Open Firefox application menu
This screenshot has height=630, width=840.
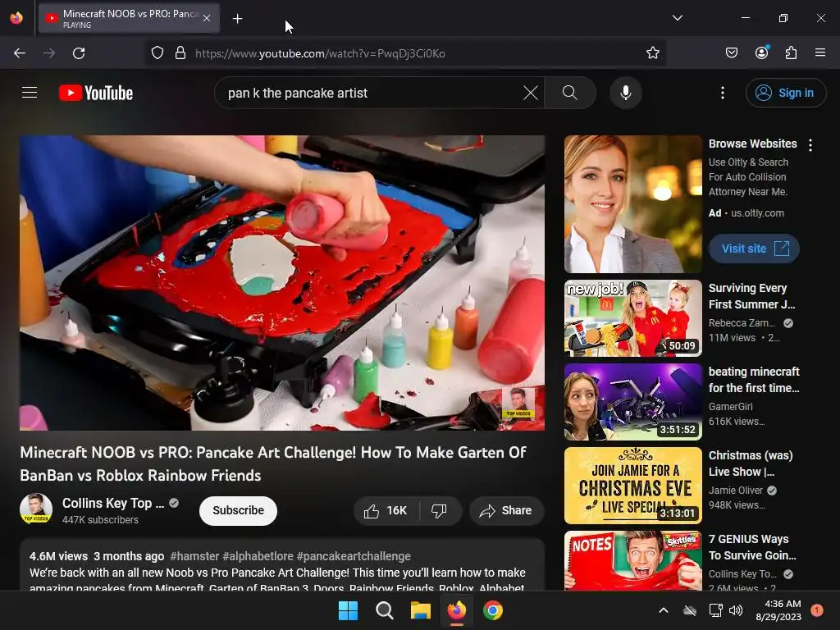pyautogui.click(x=820, y=53)
